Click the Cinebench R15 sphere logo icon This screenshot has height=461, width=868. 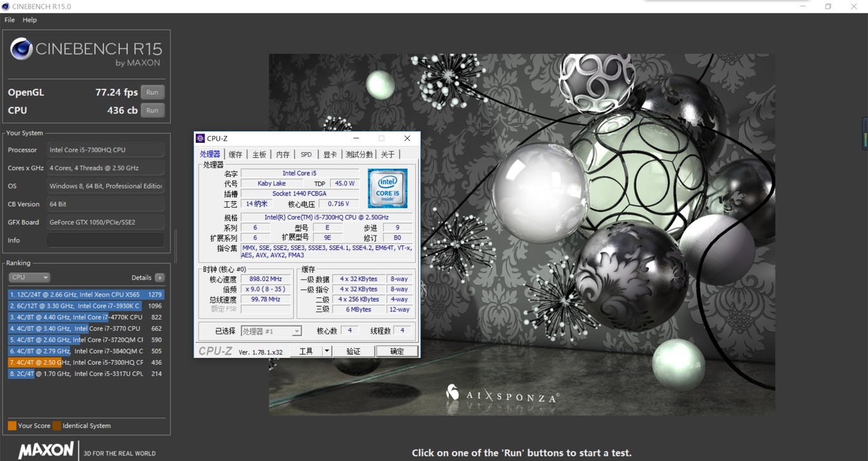click(22, 49)
